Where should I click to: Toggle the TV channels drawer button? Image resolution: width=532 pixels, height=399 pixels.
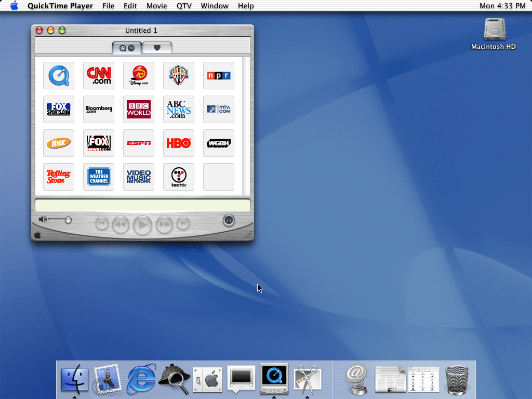pos(229,220)
